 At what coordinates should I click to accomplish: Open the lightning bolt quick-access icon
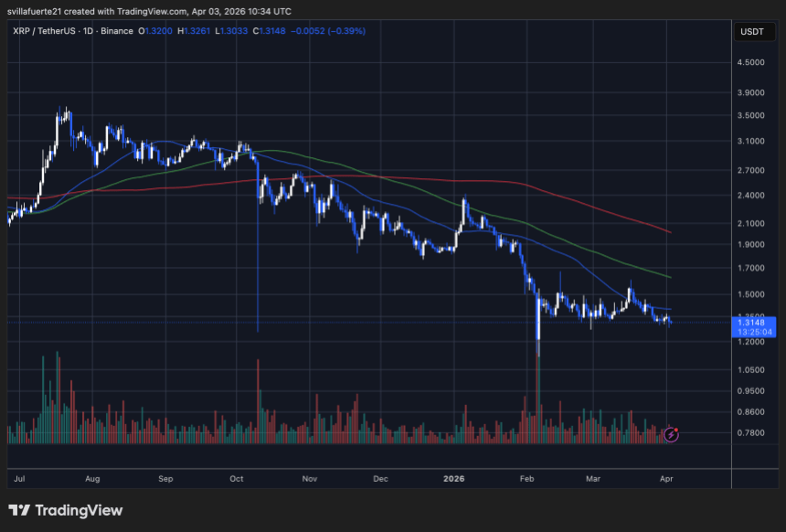click(x=670, y=435)
